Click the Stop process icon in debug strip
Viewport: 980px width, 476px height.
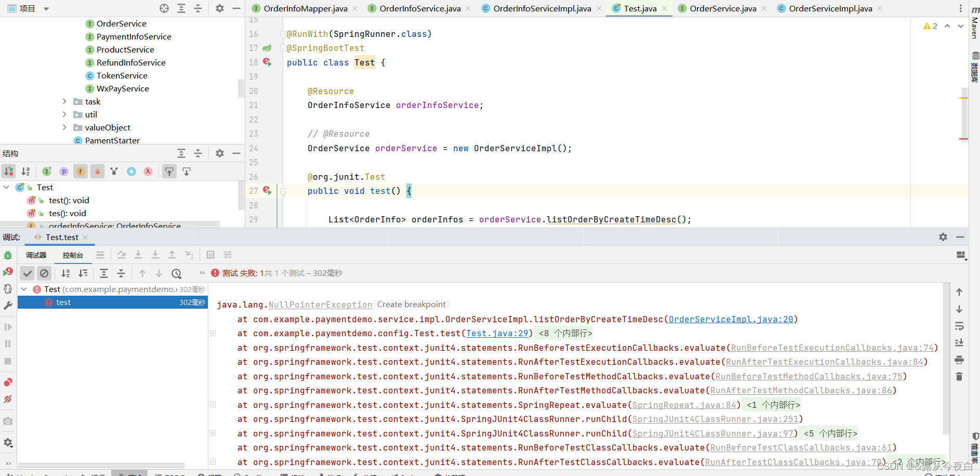(x=8, y=361)
